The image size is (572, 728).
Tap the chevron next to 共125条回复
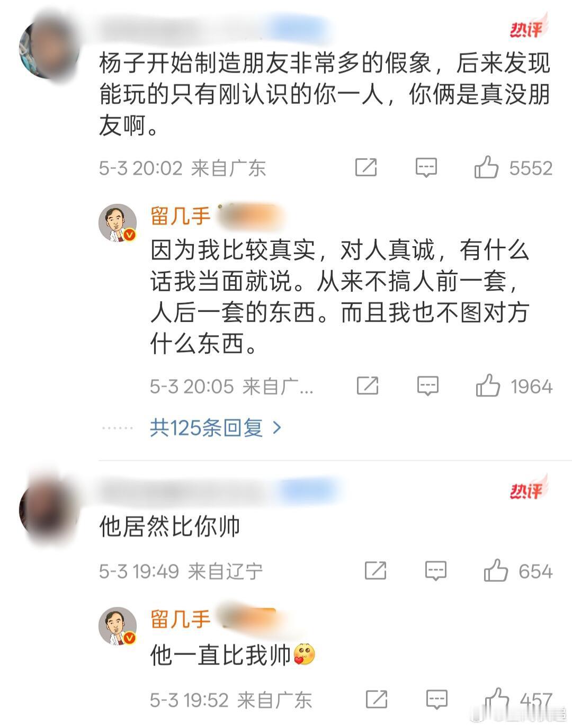coord(276,428)
